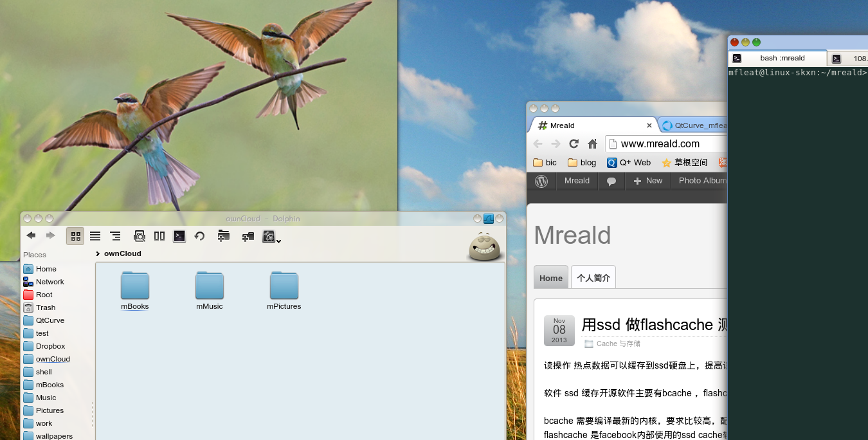Click browser forward arrow
Screen dimensions: 868x440
[x=556, y=143]
